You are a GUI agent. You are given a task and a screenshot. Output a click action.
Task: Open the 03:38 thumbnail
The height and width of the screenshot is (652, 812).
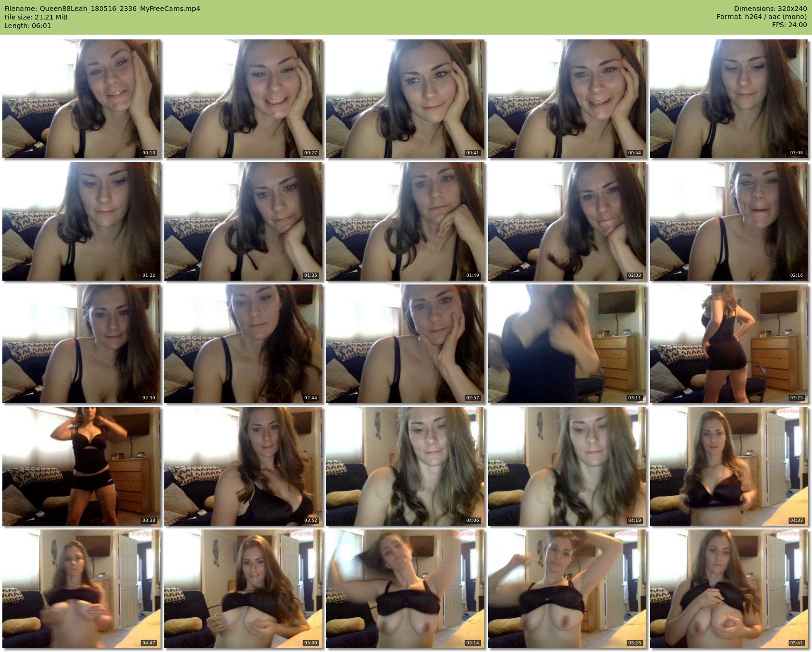click(x=82, y=466)
